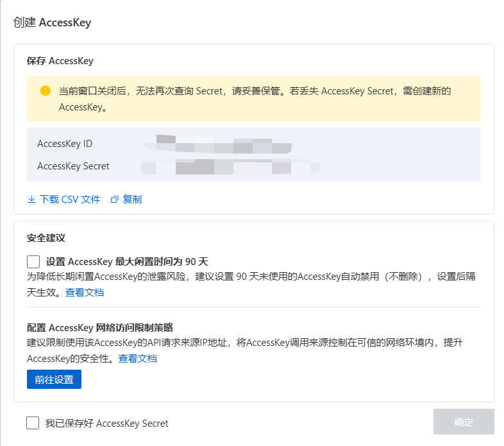
Task: Click the 保存 AccessKey section heading
Action: 60,61
